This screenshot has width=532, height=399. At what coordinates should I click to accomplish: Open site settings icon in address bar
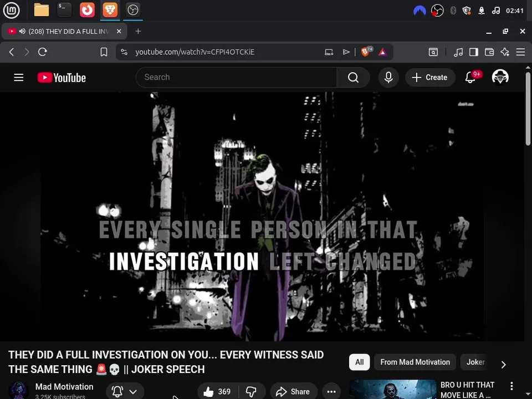(x=124, y=52)
